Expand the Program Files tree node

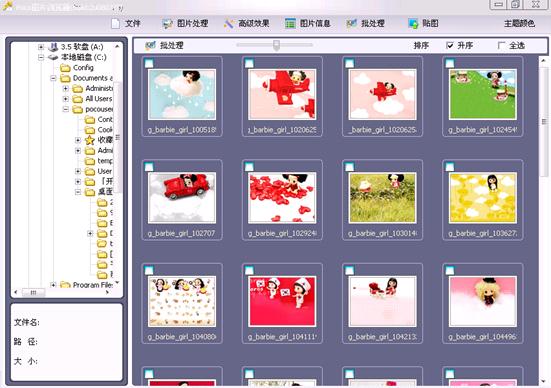point(53,285)
